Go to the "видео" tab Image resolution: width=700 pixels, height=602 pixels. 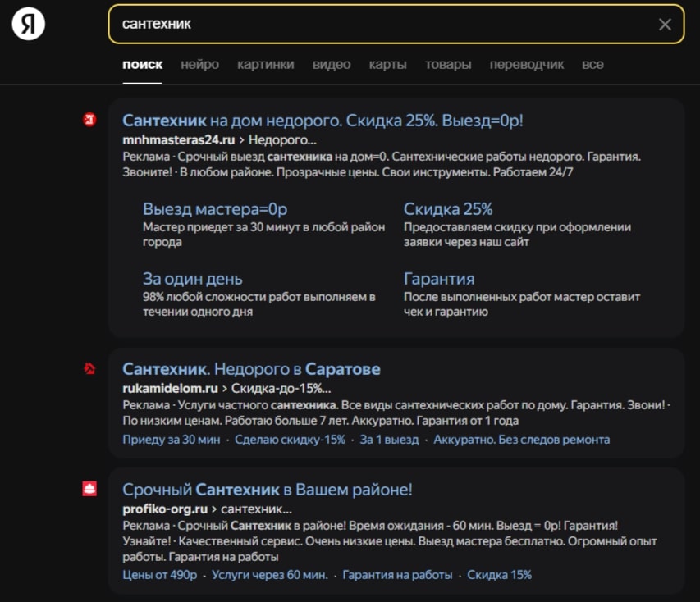(332, 64)
